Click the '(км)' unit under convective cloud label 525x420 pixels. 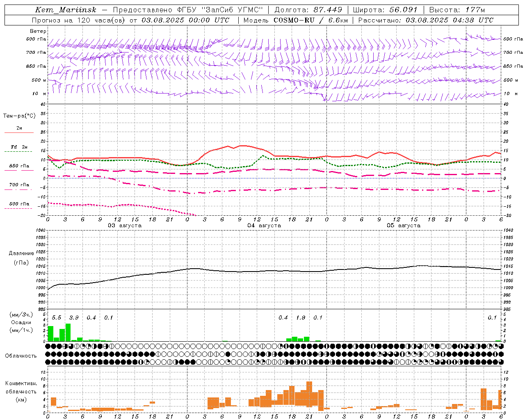tap(21, 399)
